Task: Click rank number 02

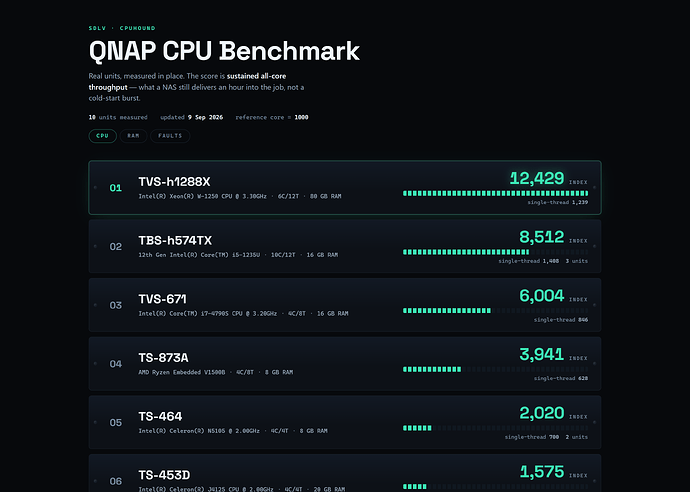Action: [116, 246]
